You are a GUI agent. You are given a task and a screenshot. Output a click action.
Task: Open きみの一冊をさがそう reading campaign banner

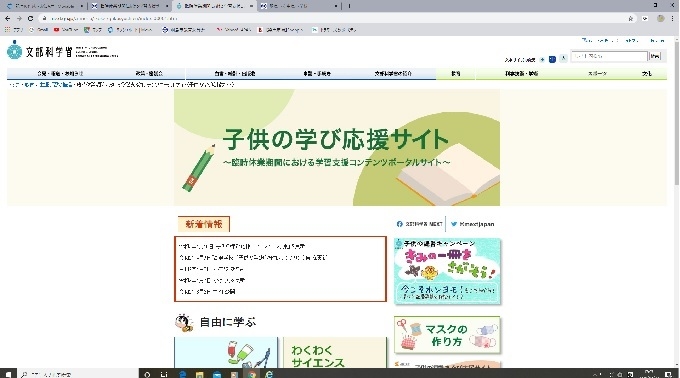click(447, 271)
